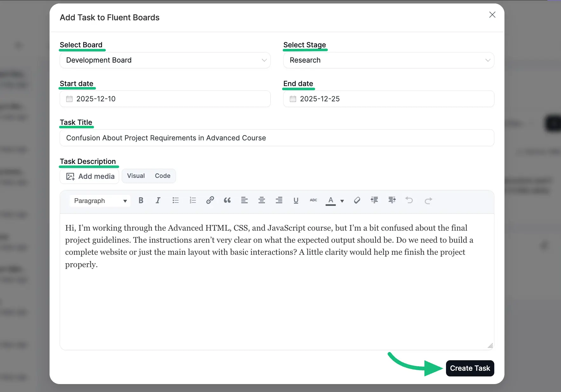Screen dimensions: 561x392
Task: Insert a numbered list
Action: (193, 200)
